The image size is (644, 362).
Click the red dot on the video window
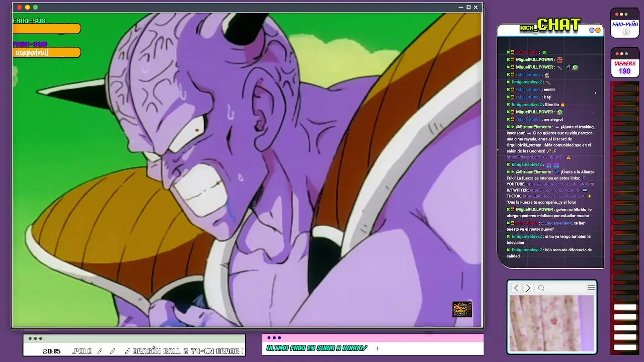point(19,7)
